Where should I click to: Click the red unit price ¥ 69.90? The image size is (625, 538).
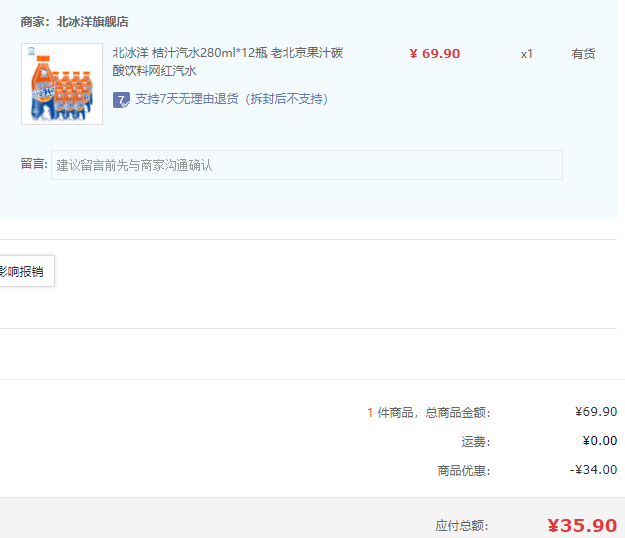(434, 53)
